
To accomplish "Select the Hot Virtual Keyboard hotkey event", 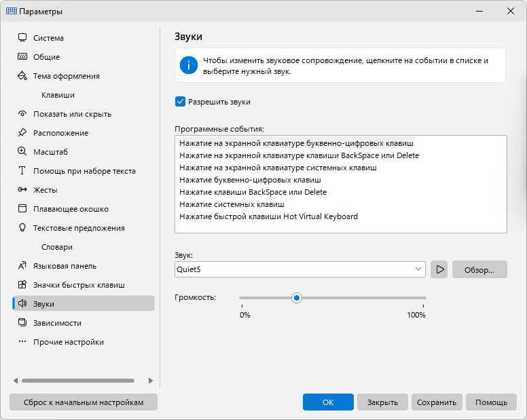I will (x=268, y=216).
